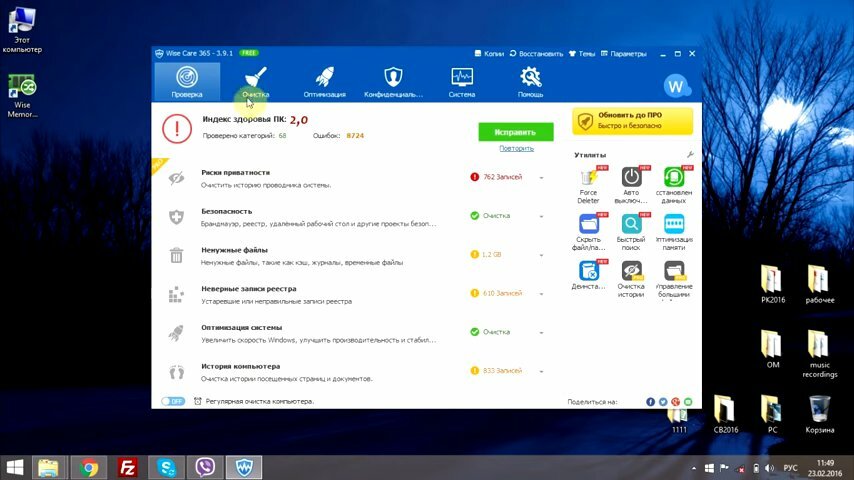
Task: Open Параметры settings
Action: coord(624,53)
